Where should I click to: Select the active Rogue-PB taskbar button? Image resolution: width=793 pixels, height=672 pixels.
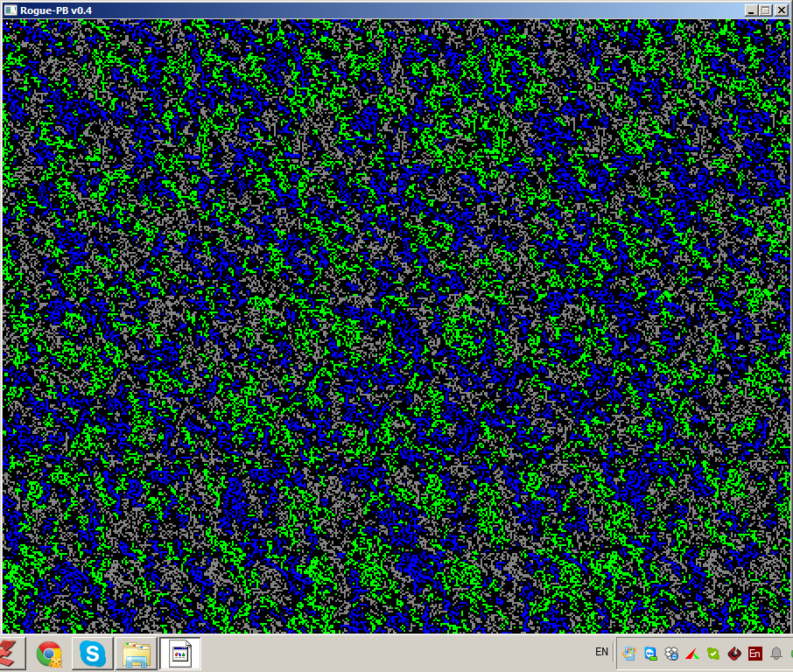point(180,654)
